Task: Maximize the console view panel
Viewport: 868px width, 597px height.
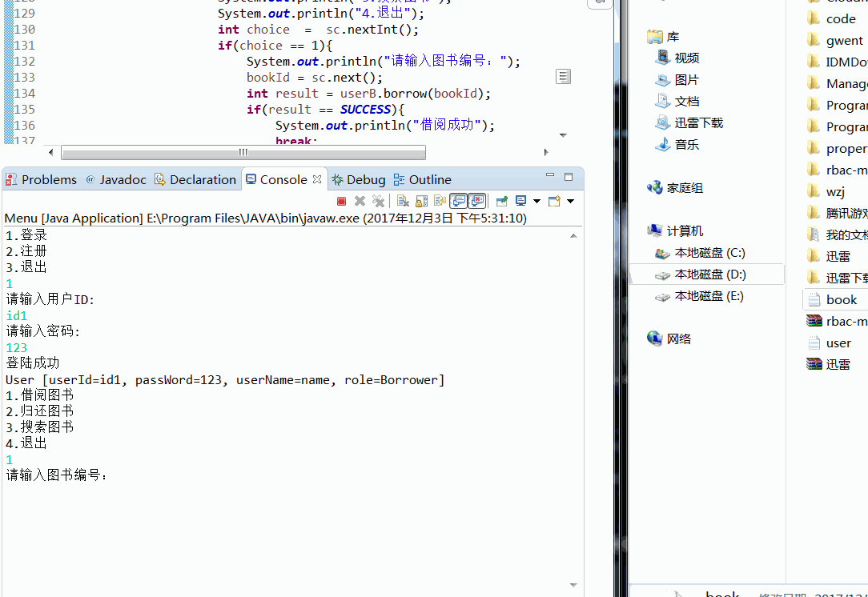Action: 569,177
